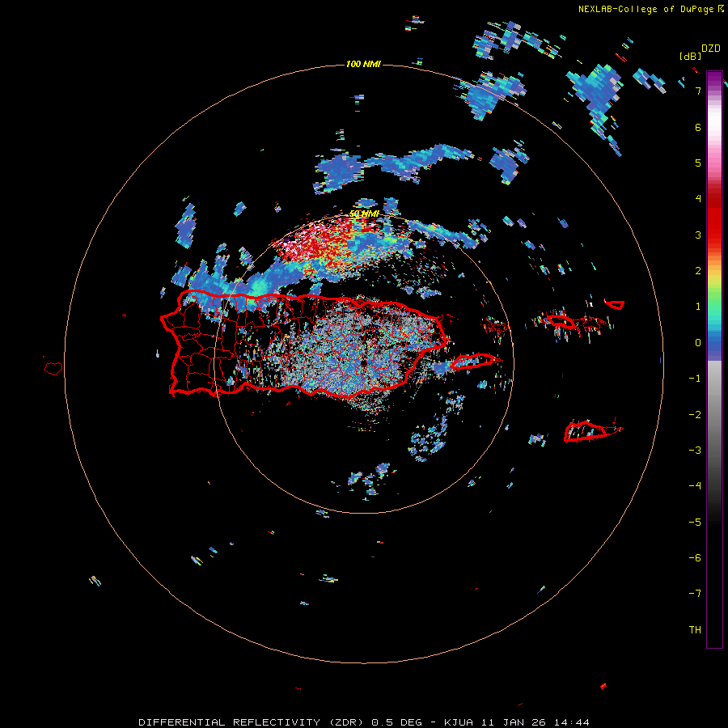Image resolution: width=728 pixels, height=728 pixels.
Task: Click the -6 value on color scale
Action: click(695, 557)
